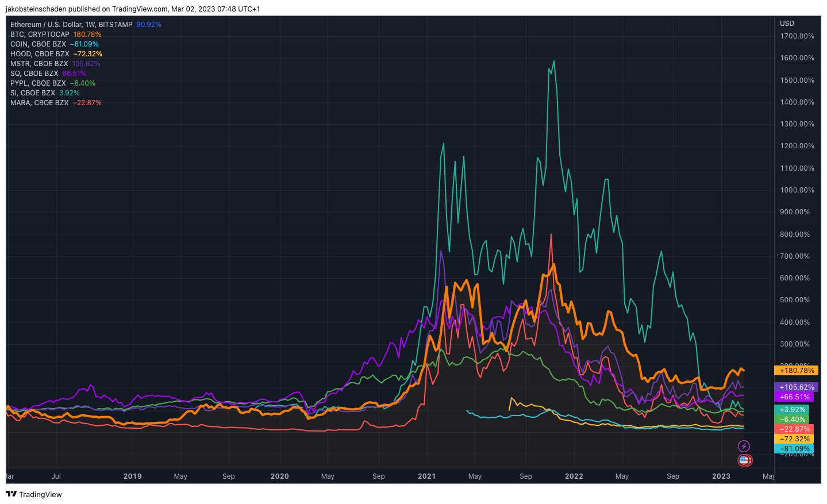Click the +3.92% teal price label
Viewport: 827px width, 504px height.
[x=791, y=410]
